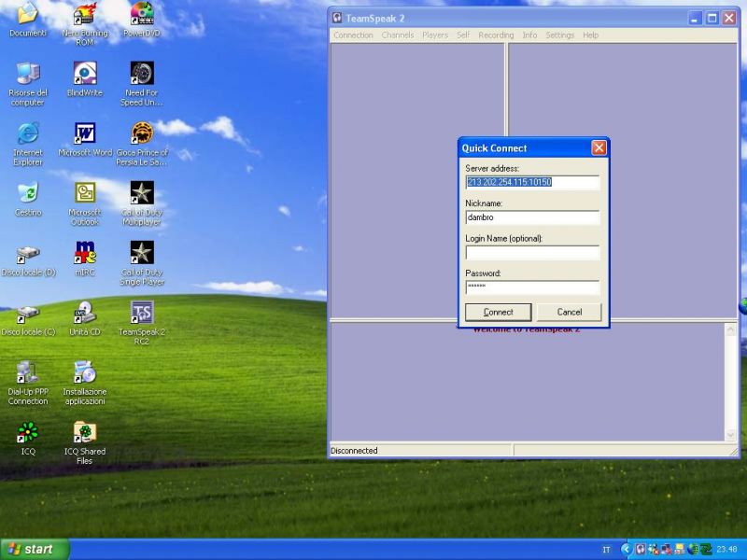Open the Channels menu in TeamSpeak
Image resolution: width=747 pixels, height=560 pixels.
(398, 35)
